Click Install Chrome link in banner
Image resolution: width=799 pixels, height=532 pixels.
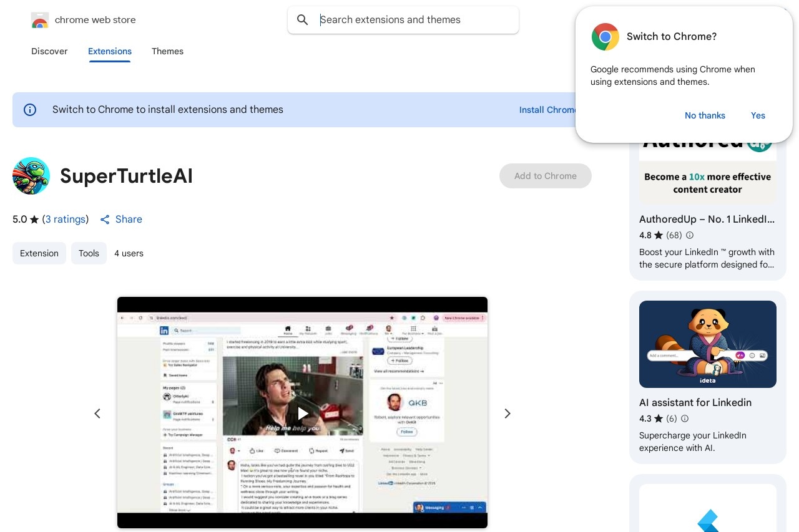click(549, 110)
